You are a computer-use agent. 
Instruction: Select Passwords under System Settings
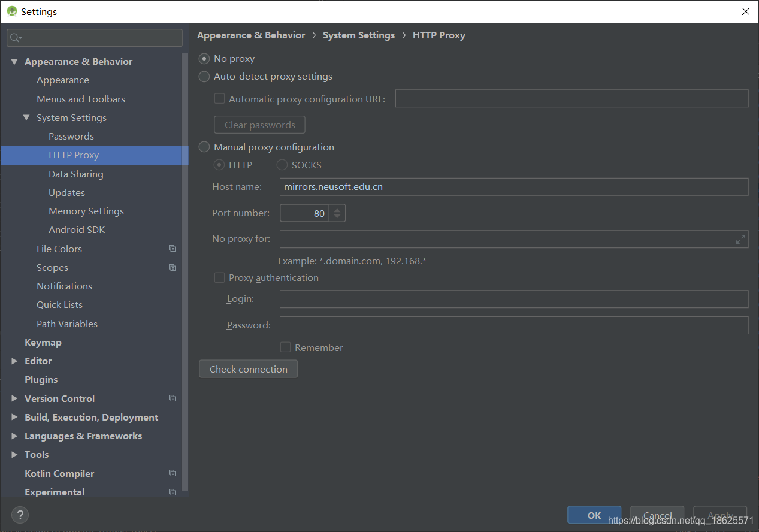click(x=71, y=137)
